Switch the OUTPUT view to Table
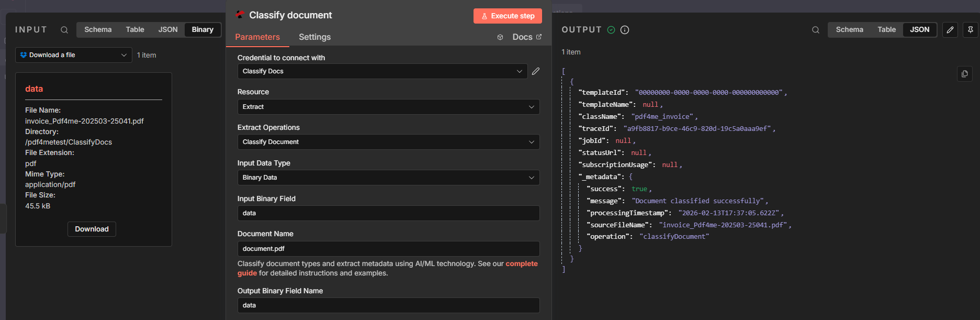The height and width of the screenshot is (320, 980). click(886, 30)
